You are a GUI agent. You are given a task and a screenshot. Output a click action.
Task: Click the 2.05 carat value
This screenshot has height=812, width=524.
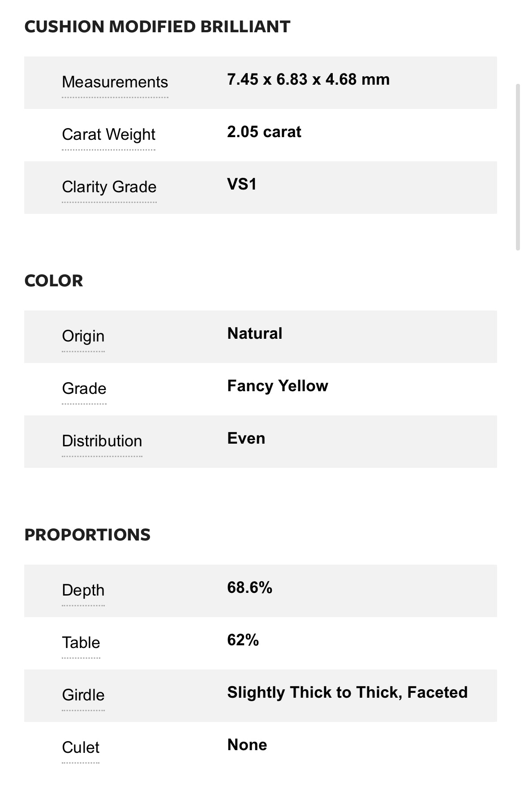coord(264,132)
